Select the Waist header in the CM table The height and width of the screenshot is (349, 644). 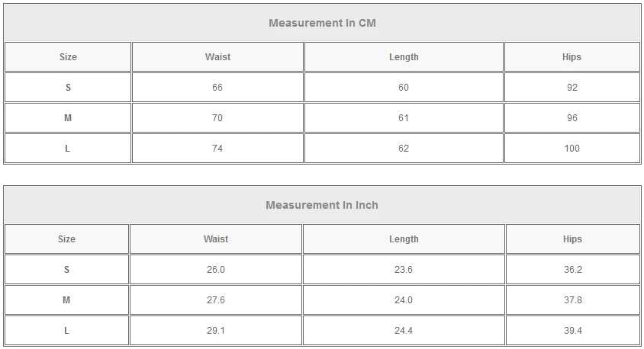217,57
